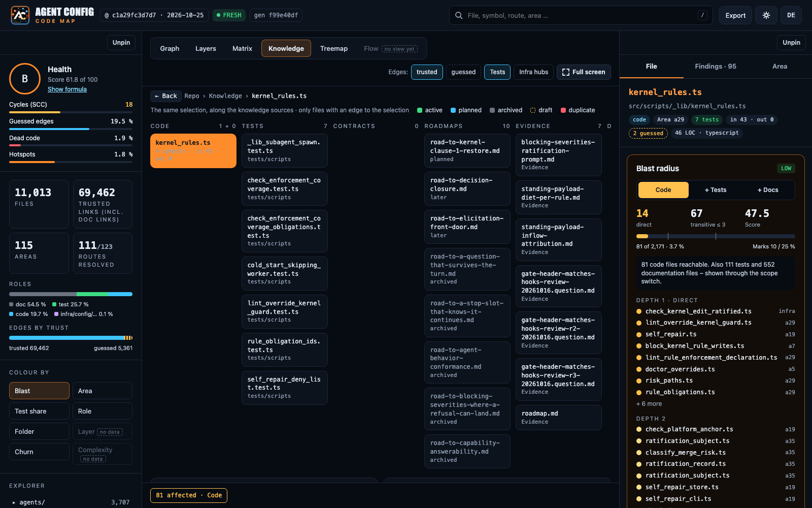Click the Export button
Screen dimensions: 812x508
click(735, 15)
